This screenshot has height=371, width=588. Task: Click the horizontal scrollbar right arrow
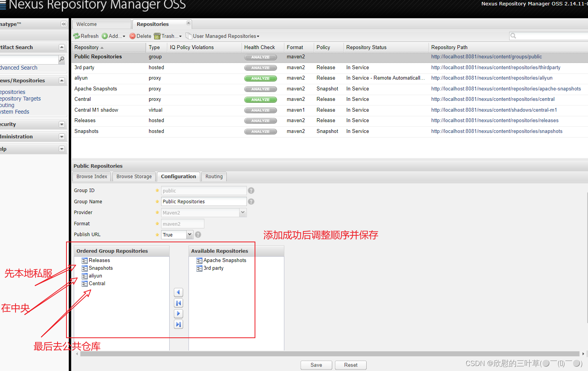(583, 354)
